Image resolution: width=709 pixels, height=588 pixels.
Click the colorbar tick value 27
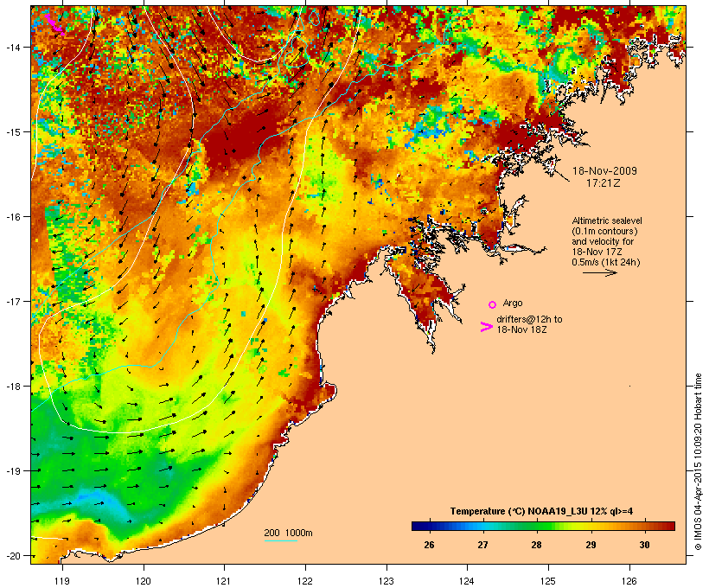coord(483,545)
